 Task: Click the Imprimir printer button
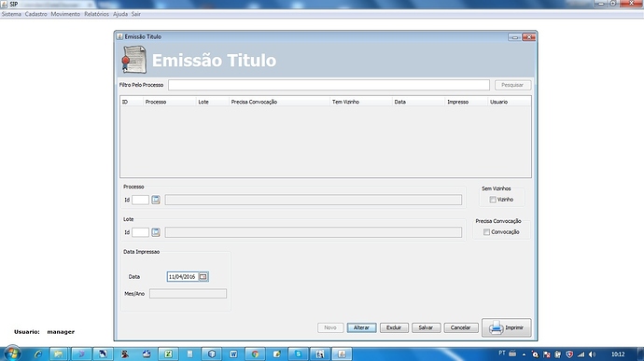[x=507, y=327]
